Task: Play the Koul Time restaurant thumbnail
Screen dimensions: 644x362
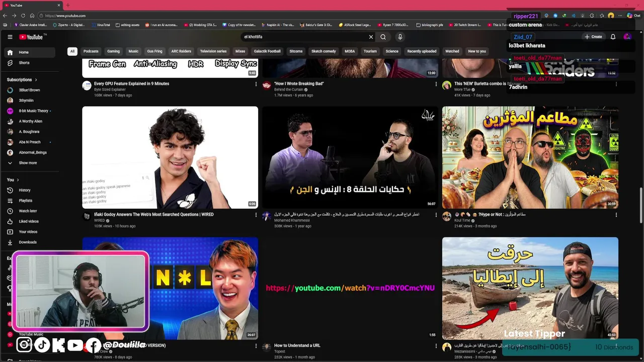Action: [x=530, y=157]
